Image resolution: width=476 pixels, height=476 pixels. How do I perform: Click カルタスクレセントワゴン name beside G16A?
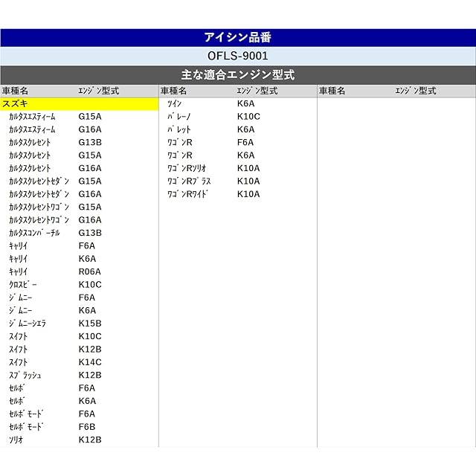tap(39, 220)
